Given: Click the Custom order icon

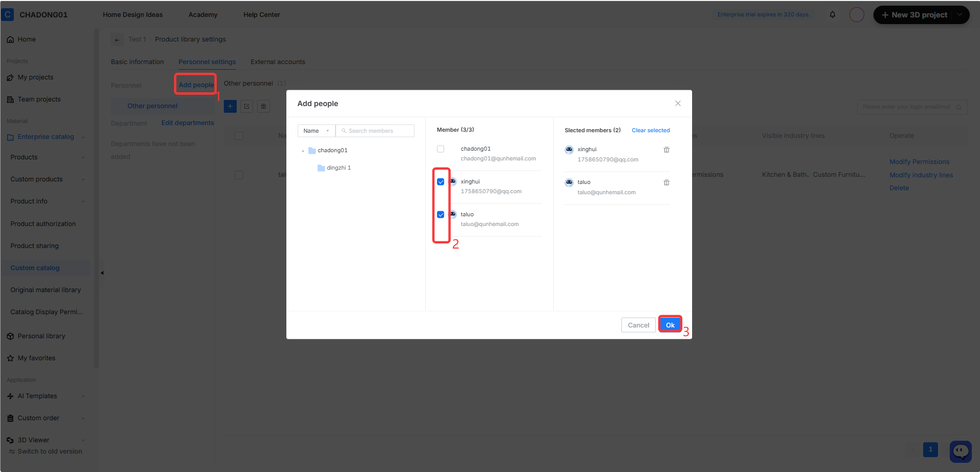Looking at the screenshot, I should coord(10,418).
